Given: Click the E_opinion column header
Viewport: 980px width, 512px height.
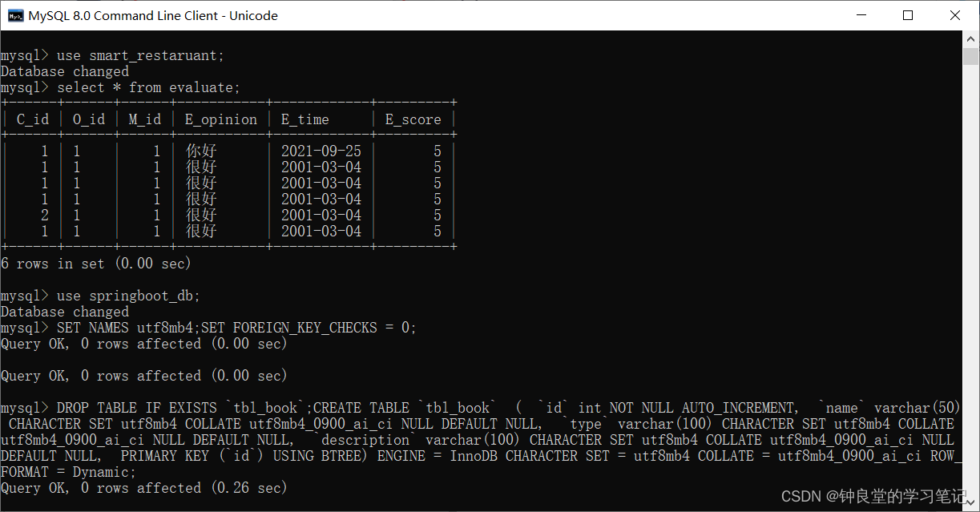Looking at the screenshot, I should pos(221,119).
